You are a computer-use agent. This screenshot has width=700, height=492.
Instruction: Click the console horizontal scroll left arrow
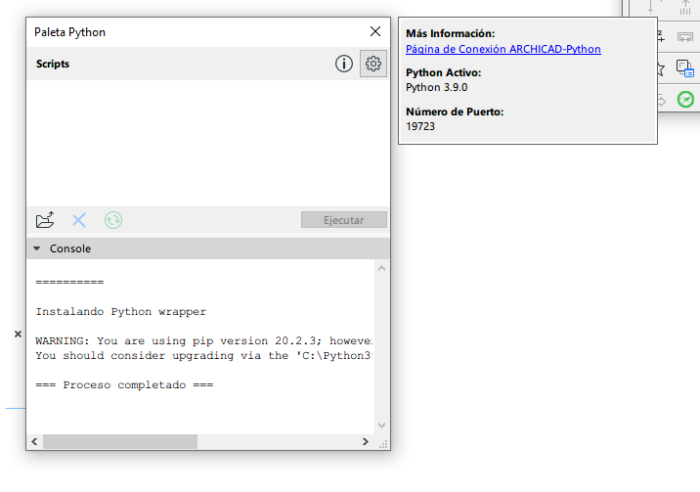point(34,442)
